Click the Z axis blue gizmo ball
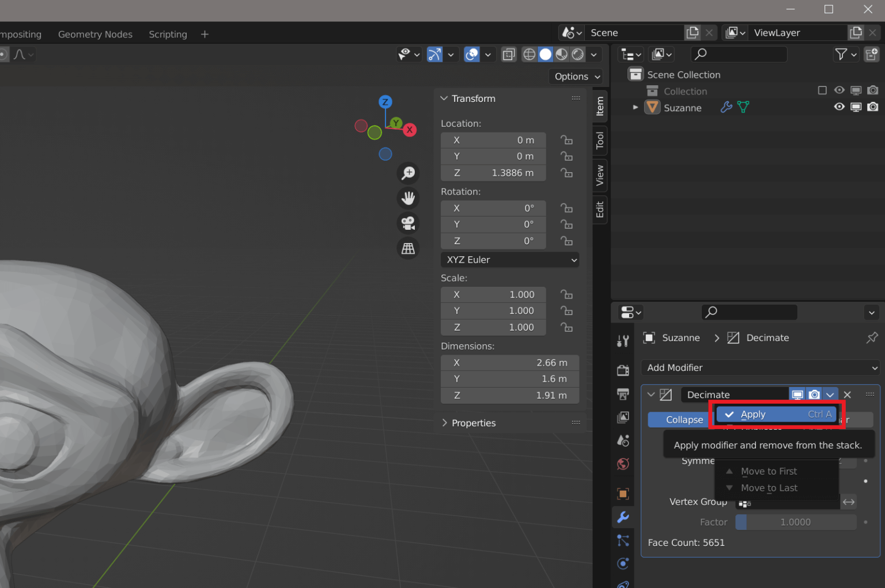Screen dimensions: 885x588 click(385, 102)
